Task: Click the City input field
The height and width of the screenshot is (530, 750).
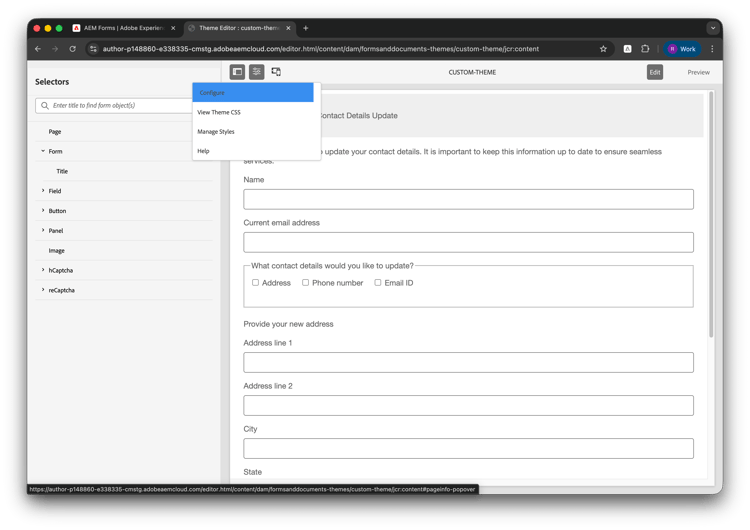Action: coord(468,448)
